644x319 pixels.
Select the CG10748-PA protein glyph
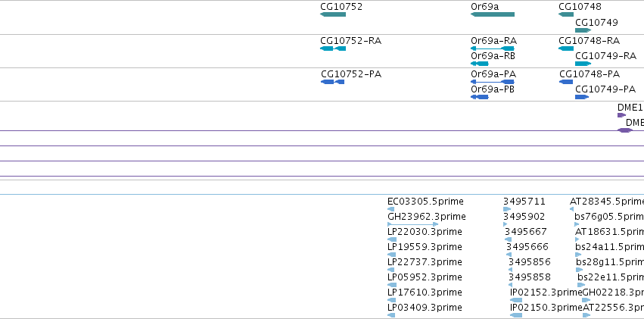pos(566,82)
